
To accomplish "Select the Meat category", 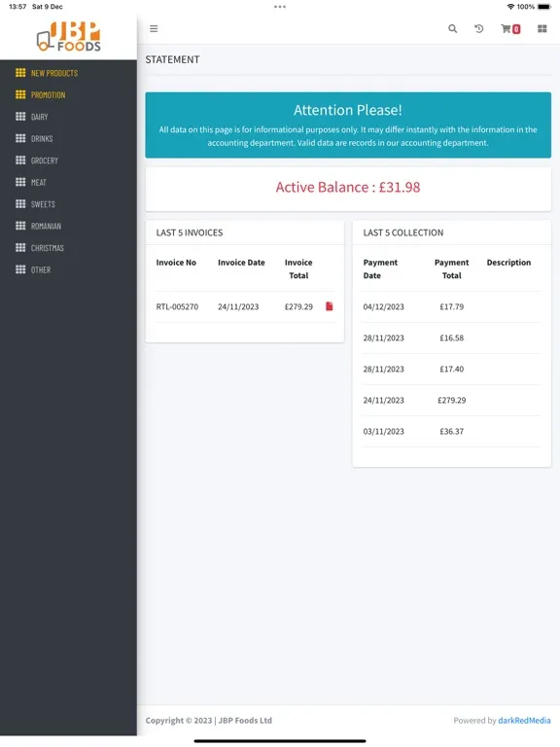I will click(x=39, y=183).
